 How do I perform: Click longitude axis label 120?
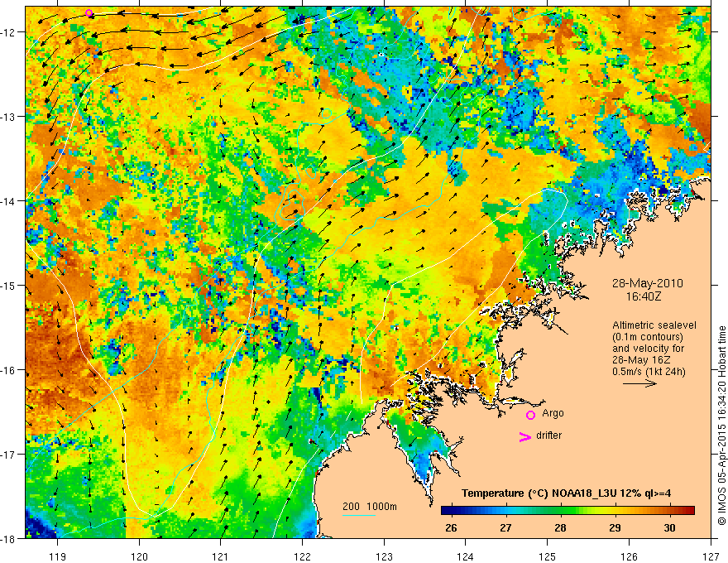coord(139,556)
